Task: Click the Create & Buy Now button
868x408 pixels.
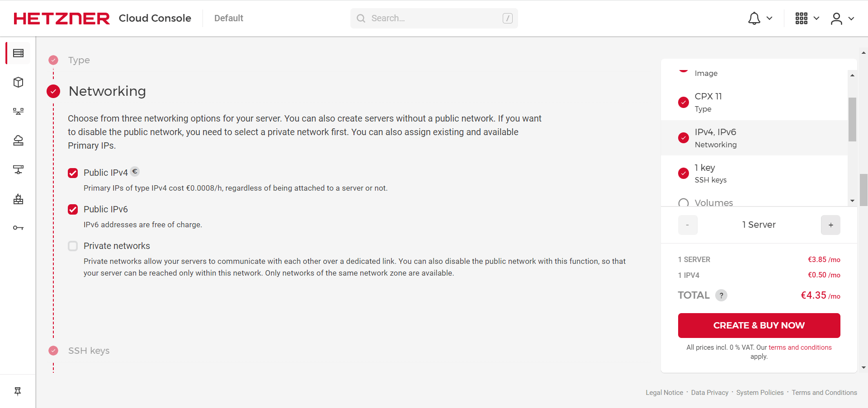Action: tap(759, 325)
